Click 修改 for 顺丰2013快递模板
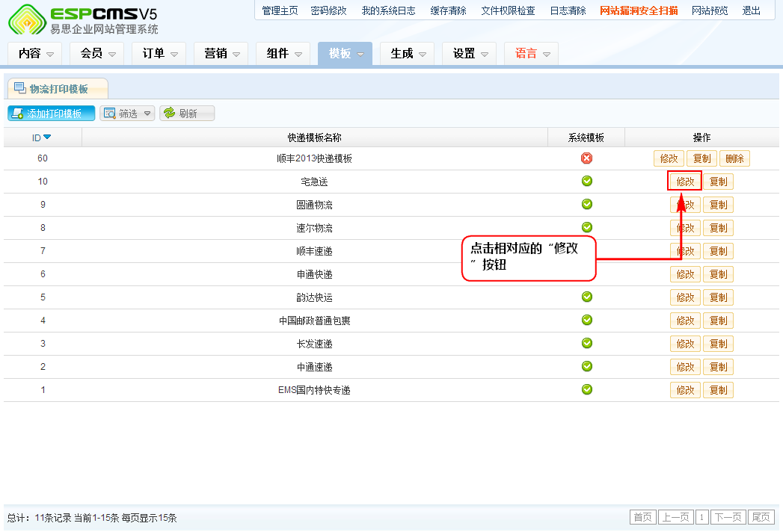This screenshot has width=783, height=532. 669,158
